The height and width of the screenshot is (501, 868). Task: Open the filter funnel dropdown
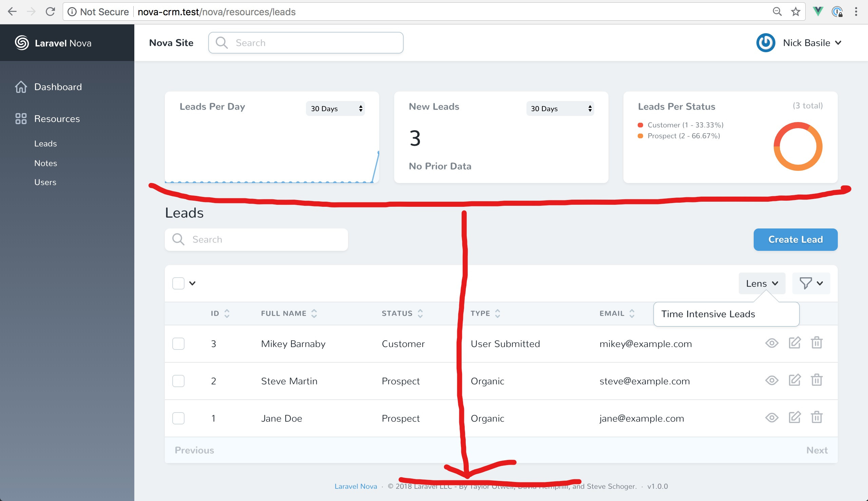pyautogui.click(x=811, y=283)
